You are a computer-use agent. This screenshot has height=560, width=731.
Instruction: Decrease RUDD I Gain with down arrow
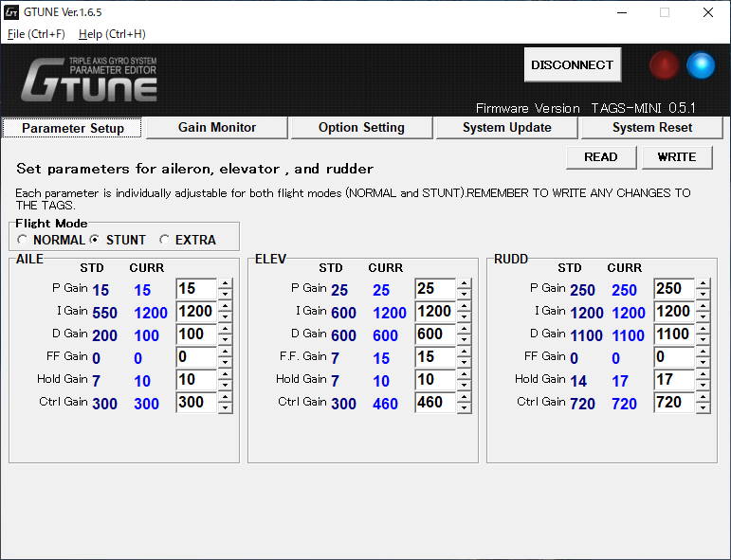click(x=703, y=316)
